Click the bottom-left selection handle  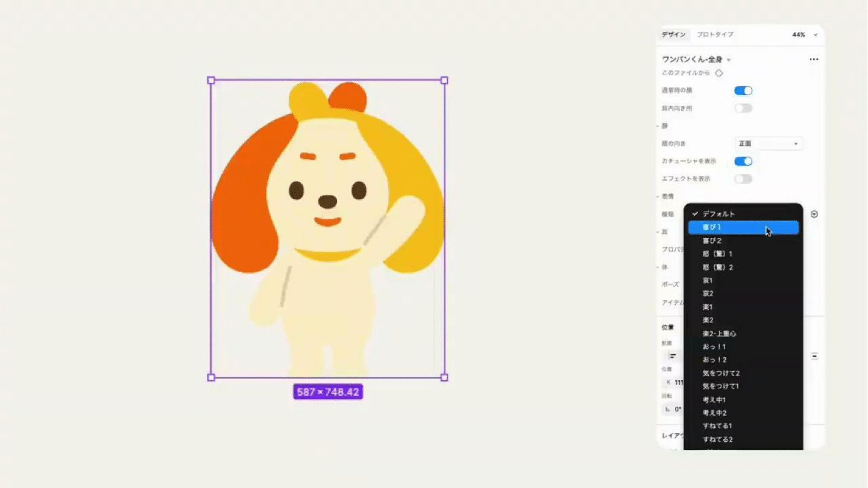click(211, 378)
